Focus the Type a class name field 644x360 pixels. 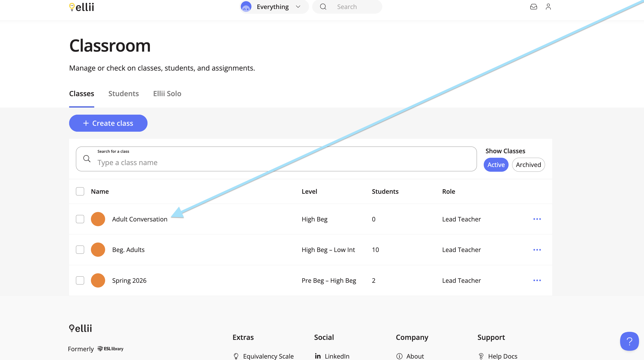coord(276,159)
